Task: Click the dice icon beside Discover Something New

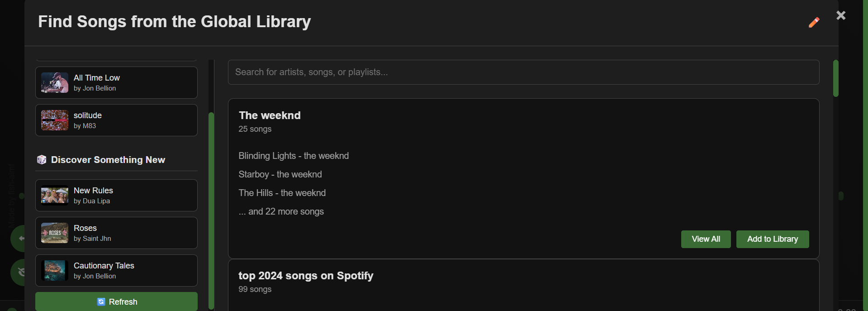Action: point(42,160)
